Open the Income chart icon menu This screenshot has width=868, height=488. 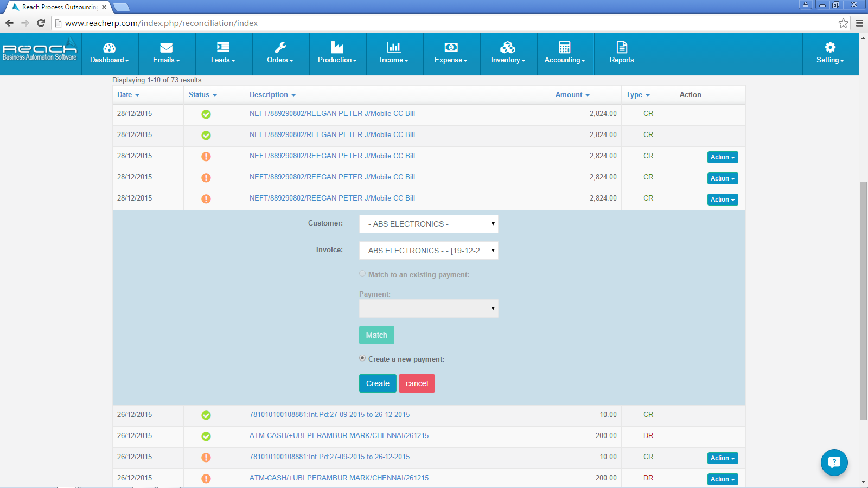[394, 54]
